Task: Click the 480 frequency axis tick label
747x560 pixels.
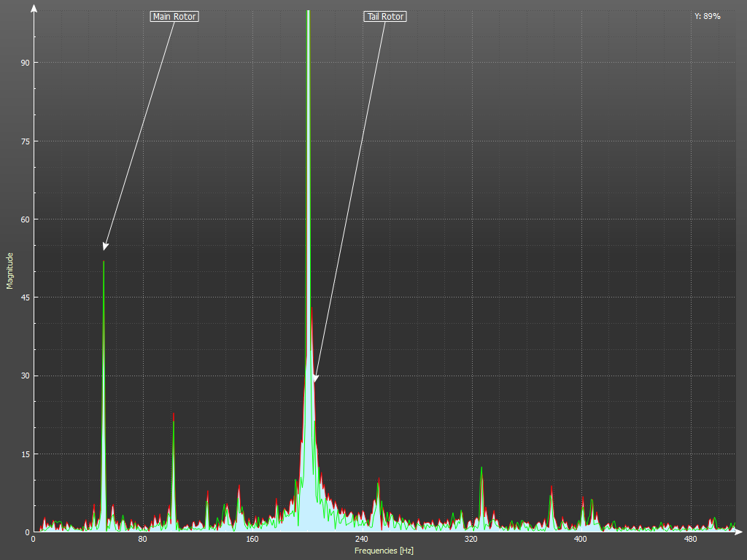Action: pyautogui.click(x=689, y=540)
